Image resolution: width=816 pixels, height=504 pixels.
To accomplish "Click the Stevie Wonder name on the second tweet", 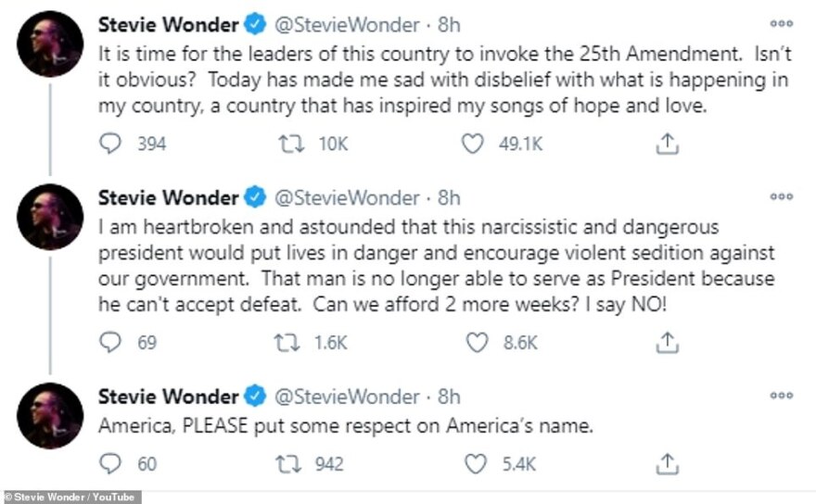I will point(169,197).
